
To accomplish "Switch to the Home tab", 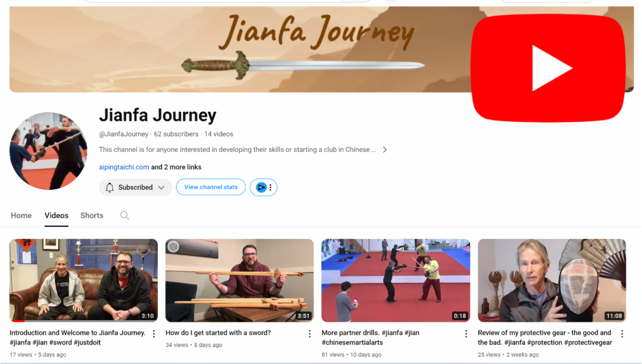I will (21, 215).
